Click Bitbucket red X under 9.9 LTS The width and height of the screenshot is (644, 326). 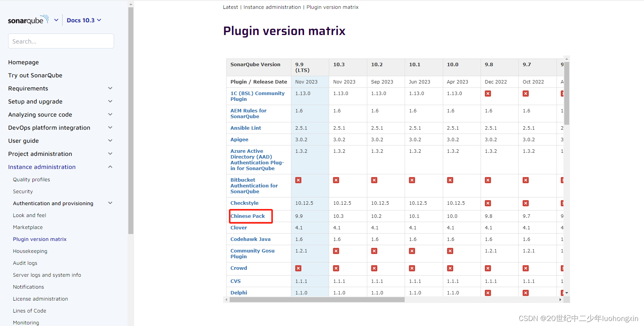[298, 180]
